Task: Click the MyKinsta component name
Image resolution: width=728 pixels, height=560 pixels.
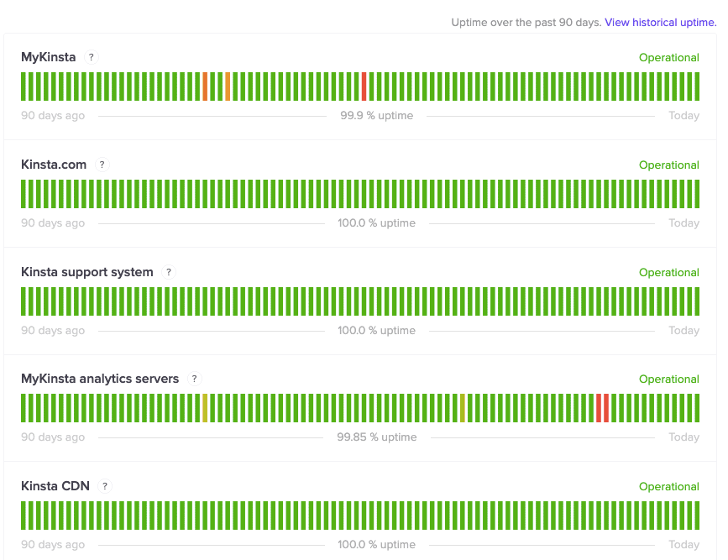Action: click(49, 57)
